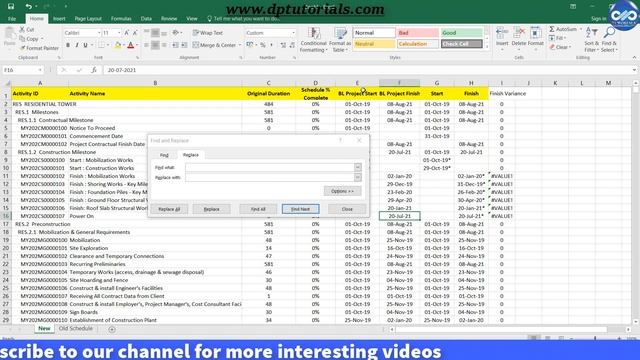Switch to the Formulas tab

click(x=121, y=19)
